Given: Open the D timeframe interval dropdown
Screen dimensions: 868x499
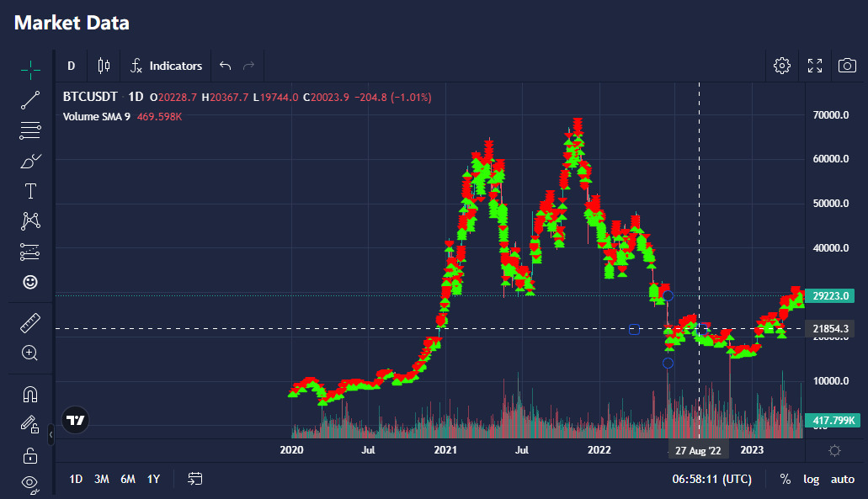Looking at the screenshot, I should pos(72,66).
